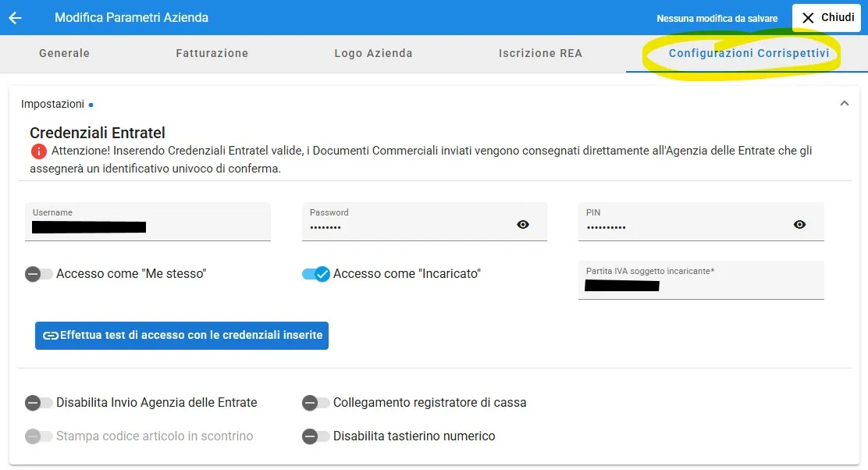The width and height of the screenshot is (868, 470).
Task: Focus Partita IVA soggetto incaricante field
Action: pyautogui.click(x=701, y=280)
